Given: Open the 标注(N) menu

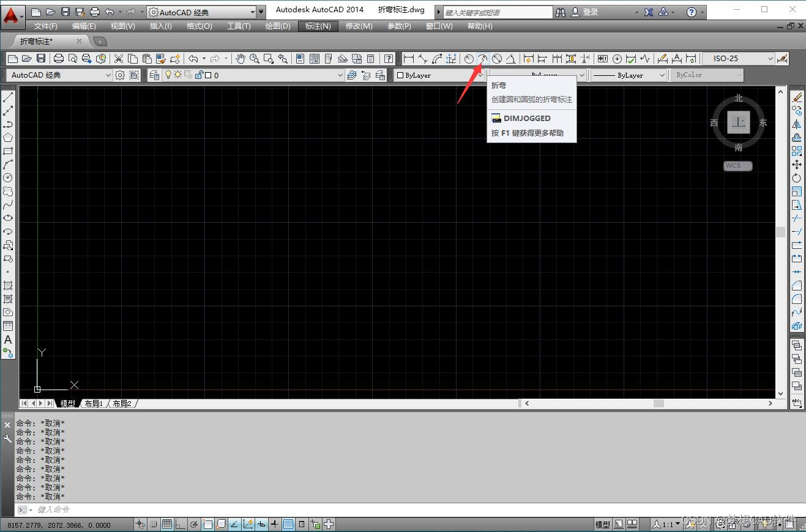Looking at the screenshot, I should tap(318, 26).
